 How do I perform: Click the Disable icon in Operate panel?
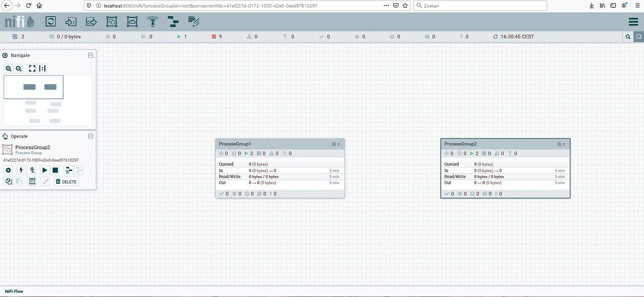click(32, 170)
